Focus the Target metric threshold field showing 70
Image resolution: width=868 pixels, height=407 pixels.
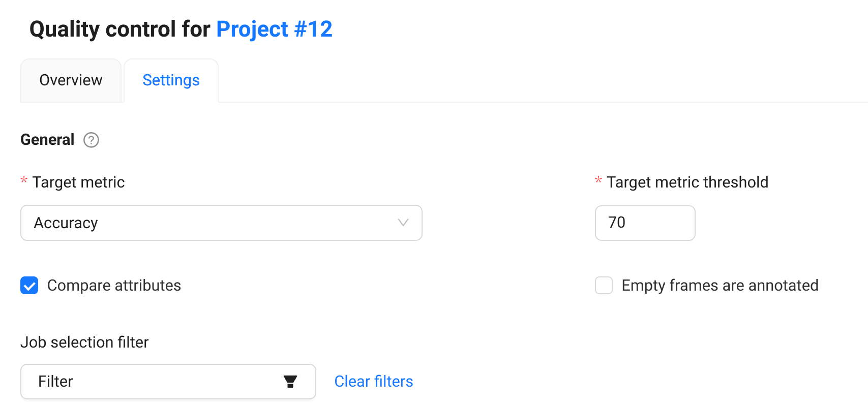point(645,223)
